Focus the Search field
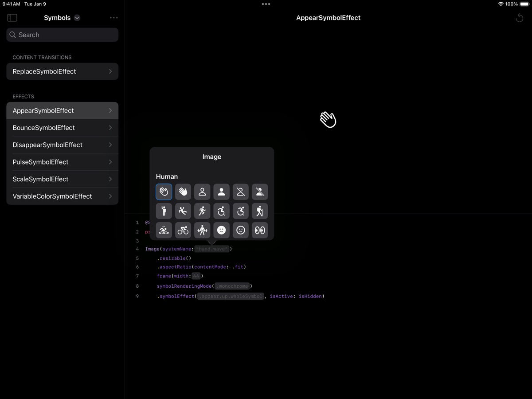Image resolution: width=532 pixels, height=399 pixels. (x=63, y=35)
